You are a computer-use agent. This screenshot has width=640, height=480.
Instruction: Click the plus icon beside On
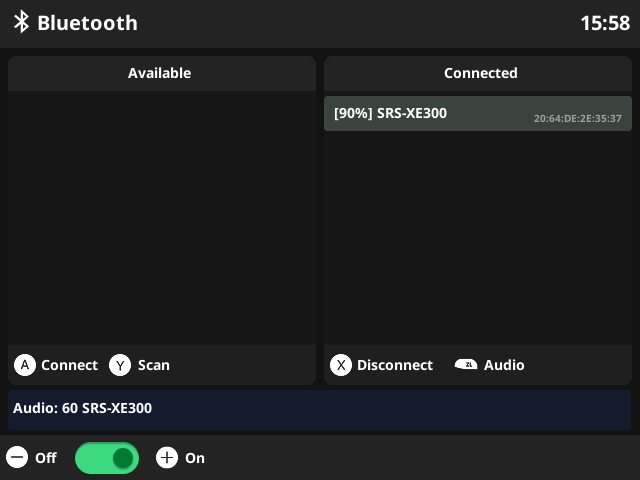pos(167,458)
